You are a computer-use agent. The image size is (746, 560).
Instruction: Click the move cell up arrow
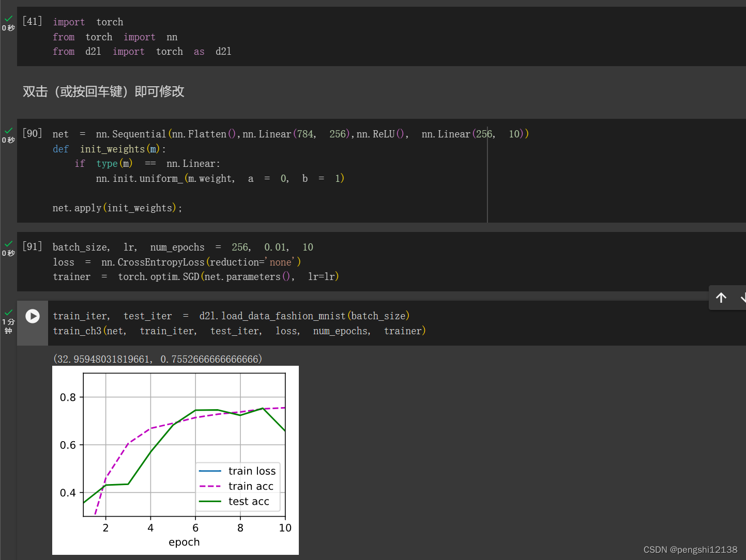coord(721,298)
